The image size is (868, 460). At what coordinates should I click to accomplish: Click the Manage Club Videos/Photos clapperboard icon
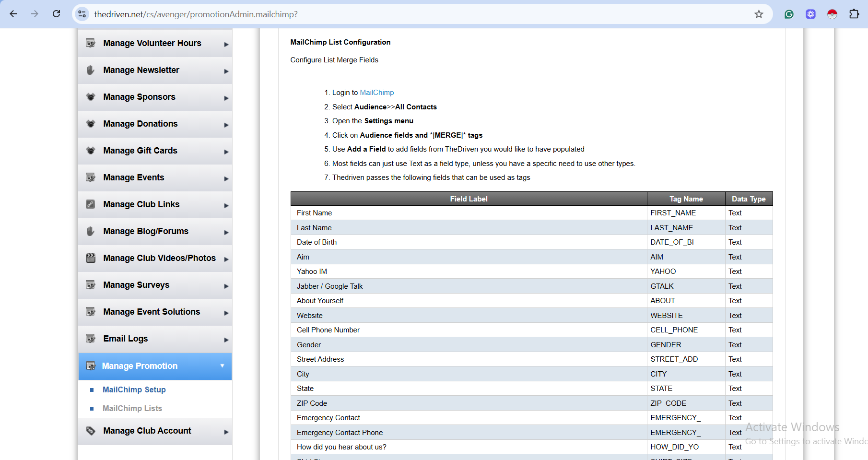[91, 258]
